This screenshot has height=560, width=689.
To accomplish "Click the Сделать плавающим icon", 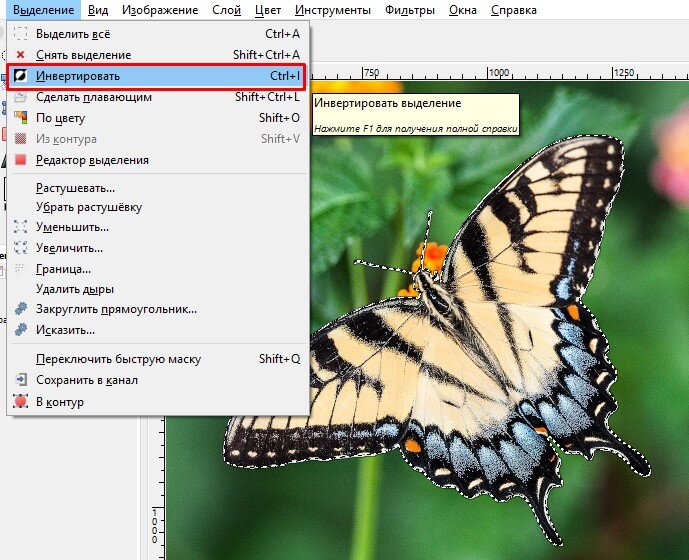I will pyautogui.click(x=20, y=97).
